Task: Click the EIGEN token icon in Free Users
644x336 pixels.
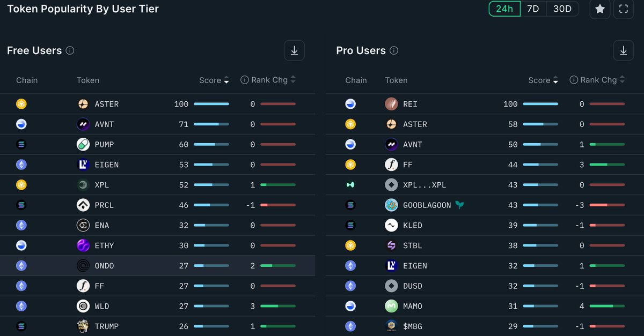Action: [x=83, y=165]
